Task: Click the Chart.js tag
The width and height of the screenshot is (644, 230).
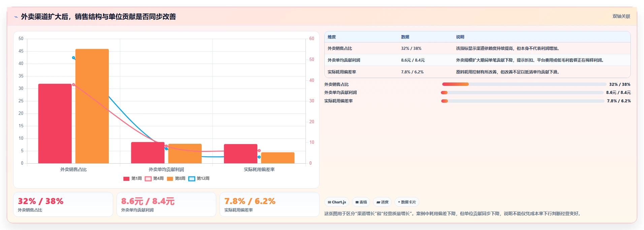Action: click(337, 202)
